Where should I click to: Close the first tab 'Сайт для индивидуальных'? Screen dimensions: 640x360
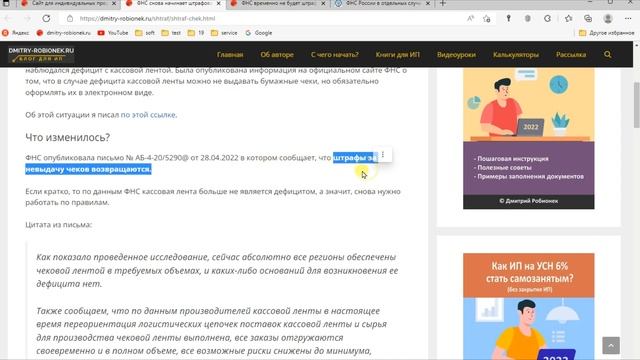tap(114, 3)
